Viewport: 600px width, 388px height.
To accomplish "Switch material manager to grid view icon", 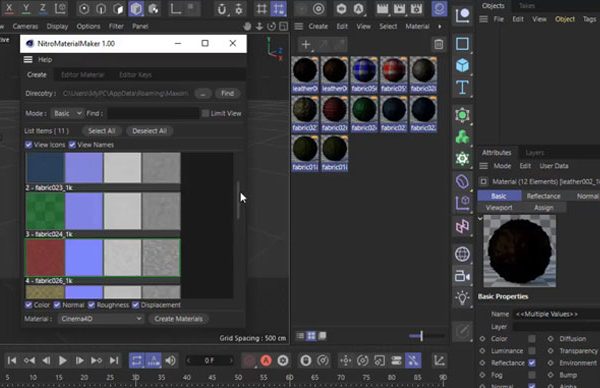I will [311, 336].
